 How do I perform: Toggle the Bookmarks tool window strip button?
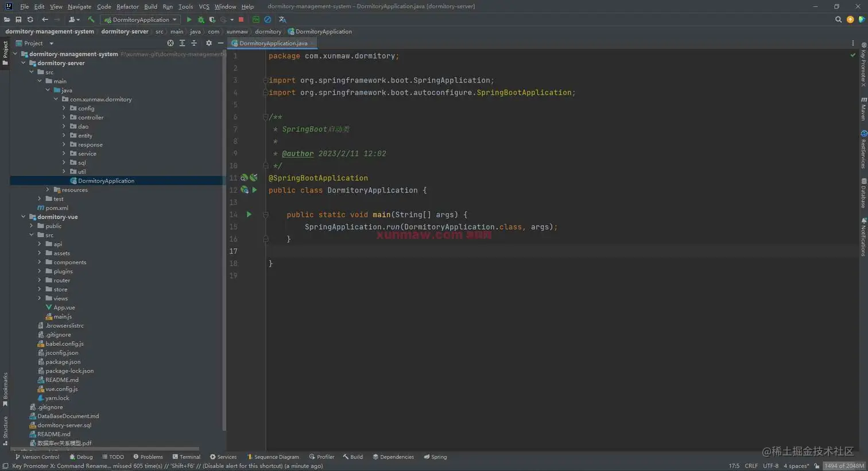tap(5, 389)
